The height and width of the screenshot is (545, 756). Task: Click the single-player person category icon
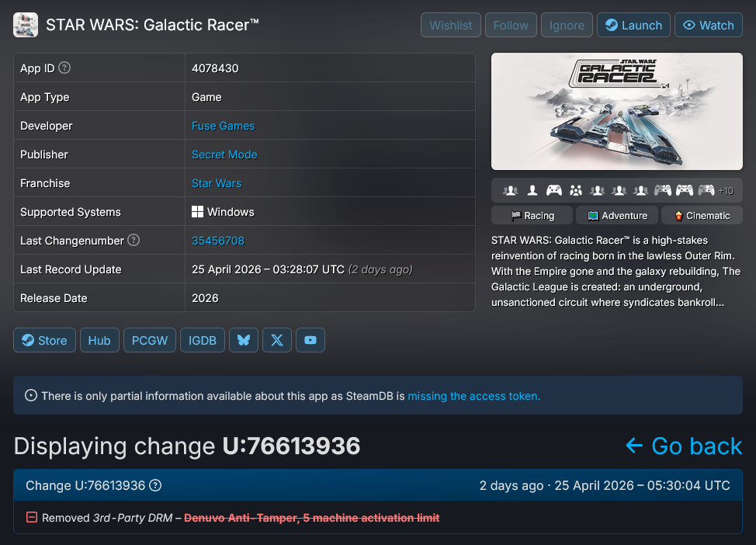[532, 190]
